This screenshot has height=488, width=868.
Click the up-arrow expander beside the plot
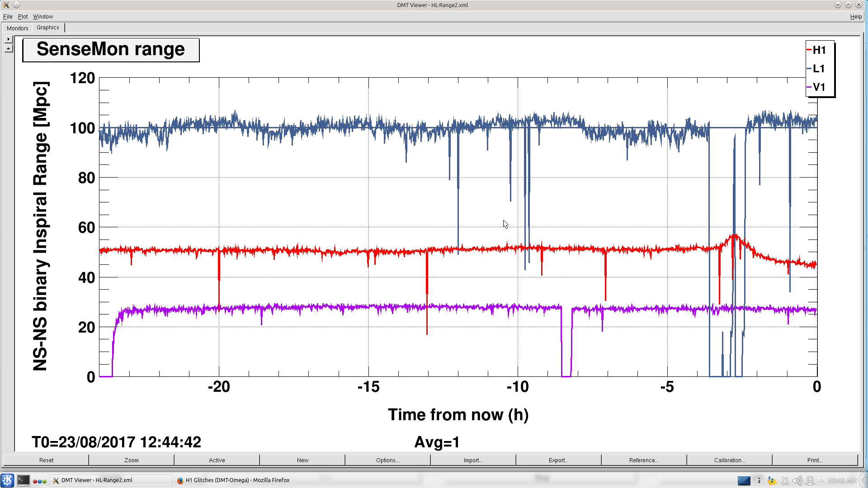(x=9, y=48)
